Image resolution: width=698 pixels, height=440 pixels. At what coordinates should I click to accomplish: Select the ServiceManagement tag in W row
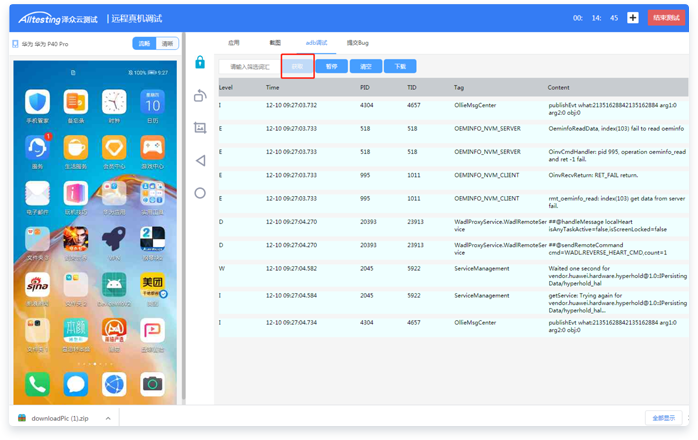point(482,269)
